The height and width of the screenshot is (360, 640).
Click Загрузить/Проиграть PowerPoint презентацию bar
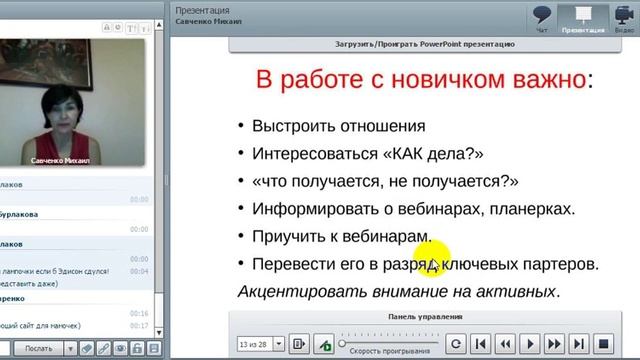tap(425, 44)
